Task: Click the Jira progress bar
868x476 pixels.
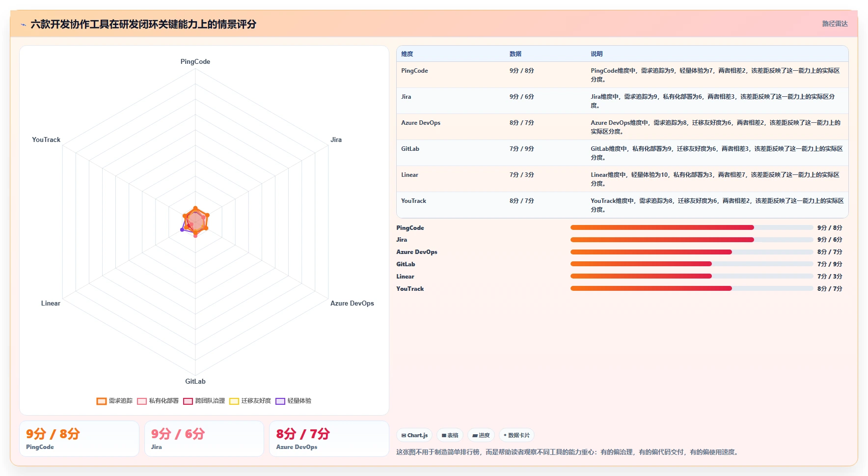Action: pyautogui.click(x=691, y=240)
